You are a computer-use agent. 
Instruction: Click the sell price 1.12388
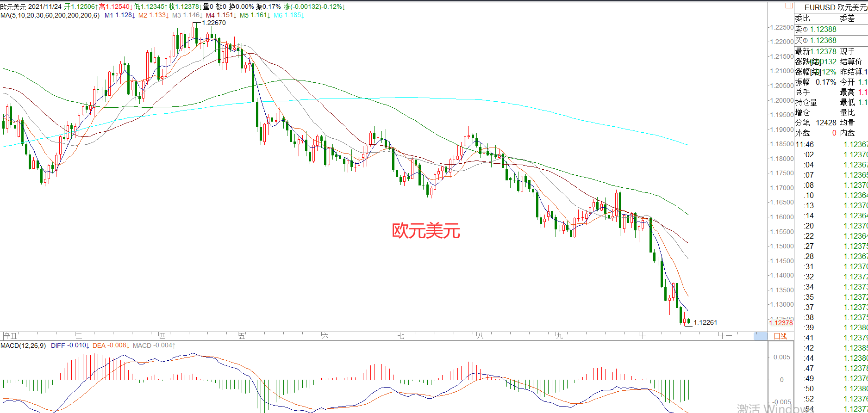823,30
